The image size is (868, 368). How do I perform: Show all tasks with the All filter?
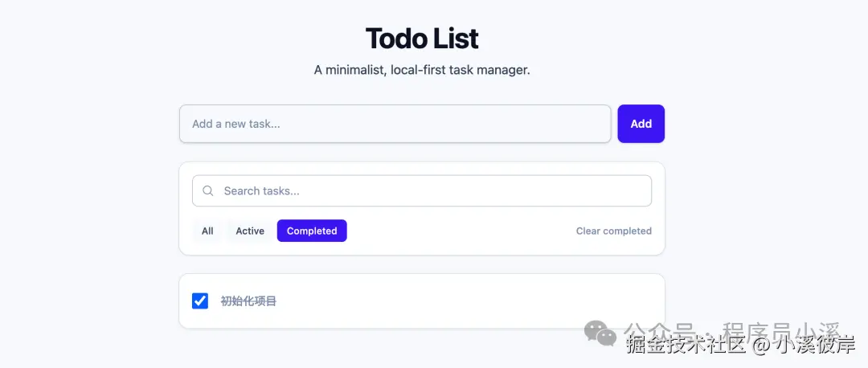coord(207,231)
